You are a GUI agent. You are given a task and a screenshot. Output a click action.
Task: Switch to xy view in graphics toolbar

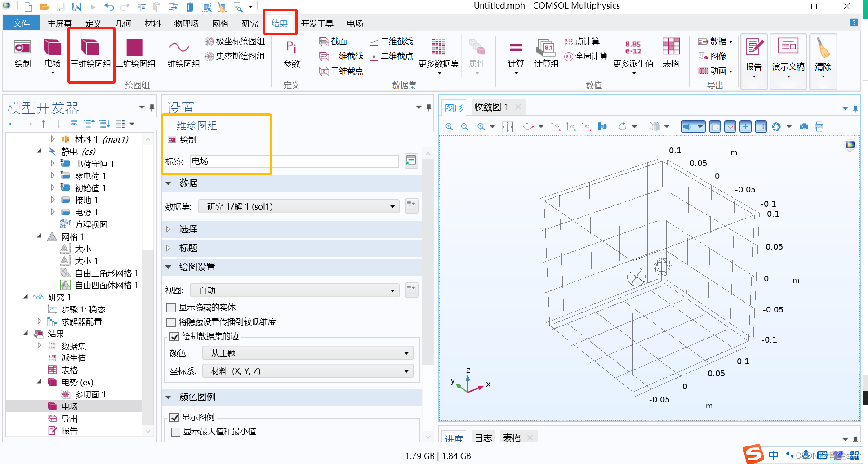click(556, 127)
